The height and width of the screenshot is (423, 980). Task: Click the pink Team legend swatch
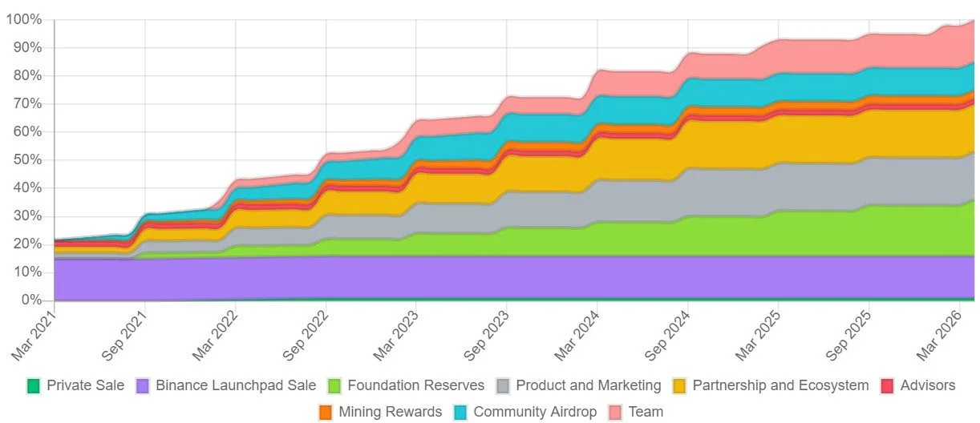coord(616,413)
